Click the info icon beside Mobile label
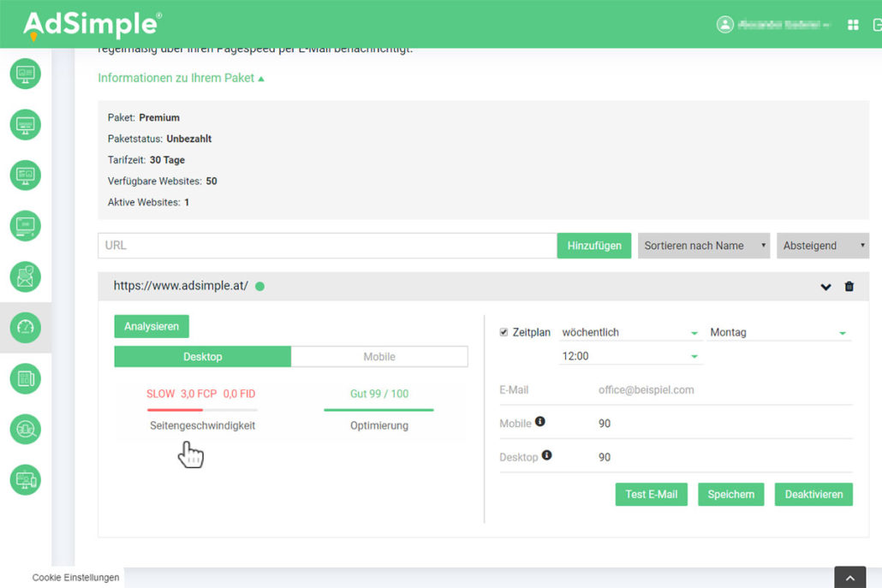Viewport: 882px width, 588px height. tap(540, 422)
